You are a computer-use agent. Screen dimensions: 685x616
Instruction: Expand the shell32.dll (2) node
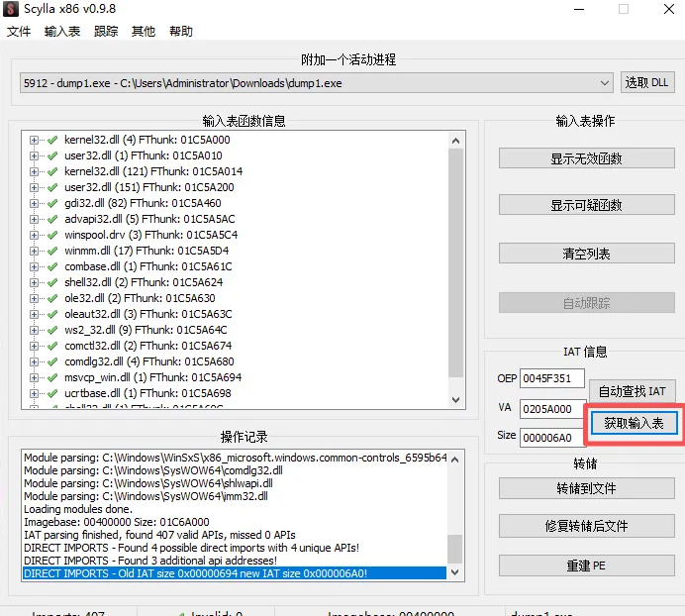point(34,283)
